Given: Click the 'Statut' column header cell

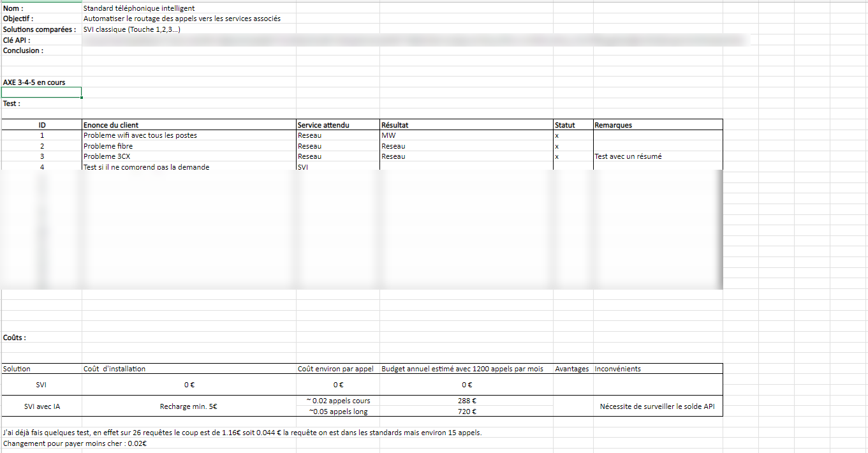Looking at the screenshot, I should 573,125.
